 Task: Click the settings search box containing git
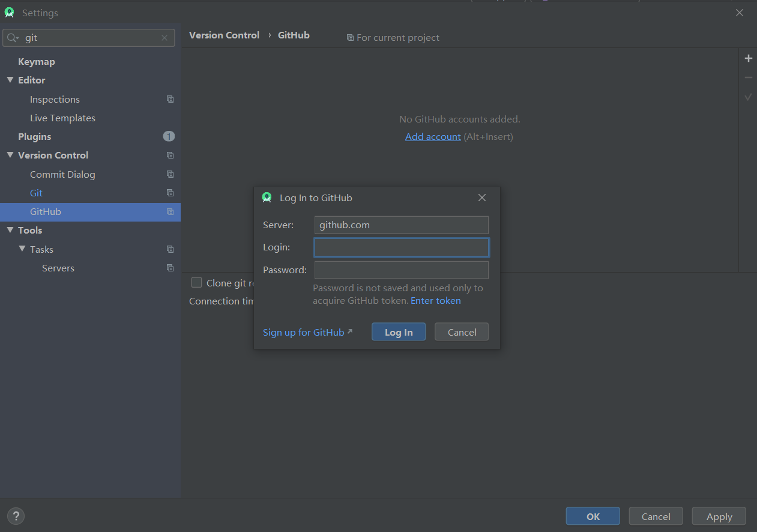(89, 38)
